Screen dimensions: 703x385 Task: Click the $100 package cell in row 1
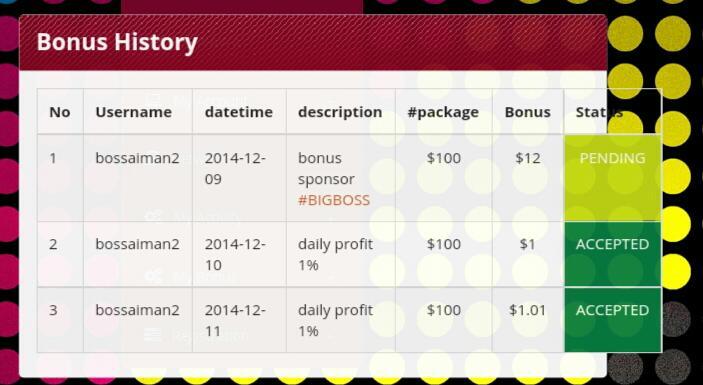[444, 158]
